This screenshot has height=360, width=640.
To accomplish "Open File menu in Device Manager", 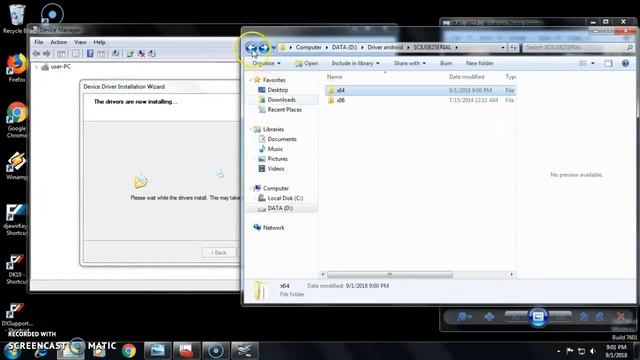I will pos(39,42).
